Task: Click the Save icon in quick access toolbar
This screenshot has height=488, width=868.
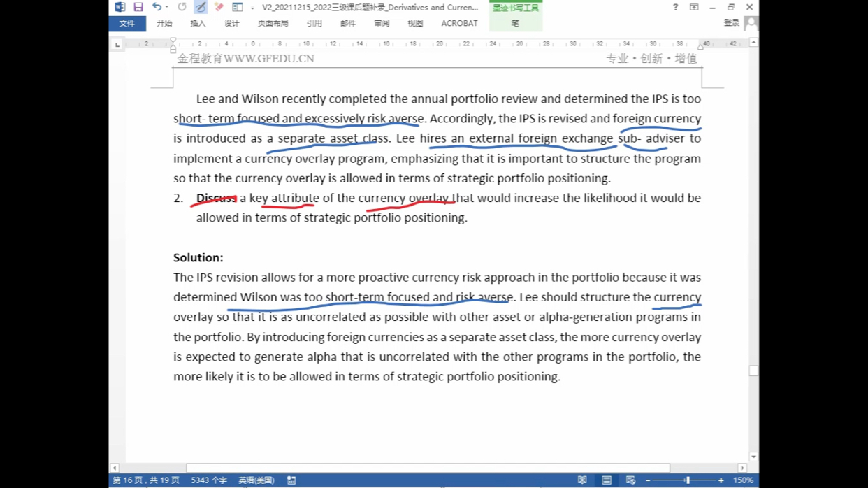Action: pos(138,7)
